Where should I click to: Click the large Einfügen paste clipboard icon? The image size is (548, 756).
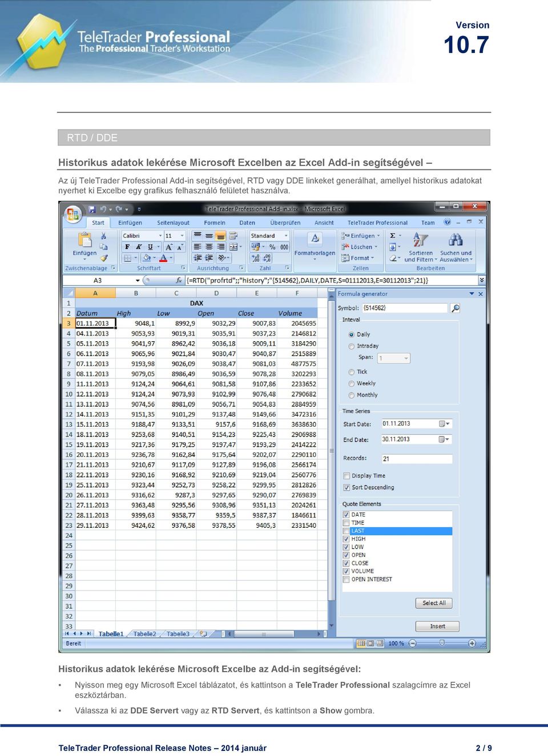[x=84, y=240]
